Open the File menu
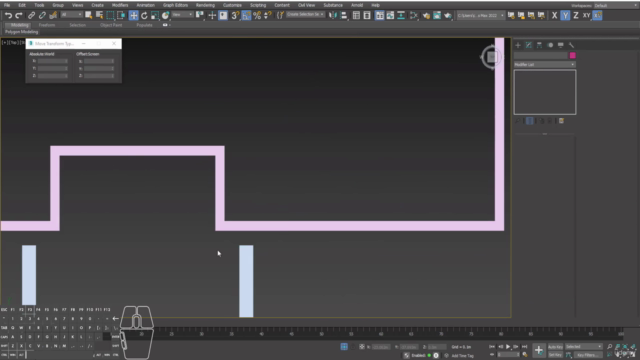 pos(7,5)
